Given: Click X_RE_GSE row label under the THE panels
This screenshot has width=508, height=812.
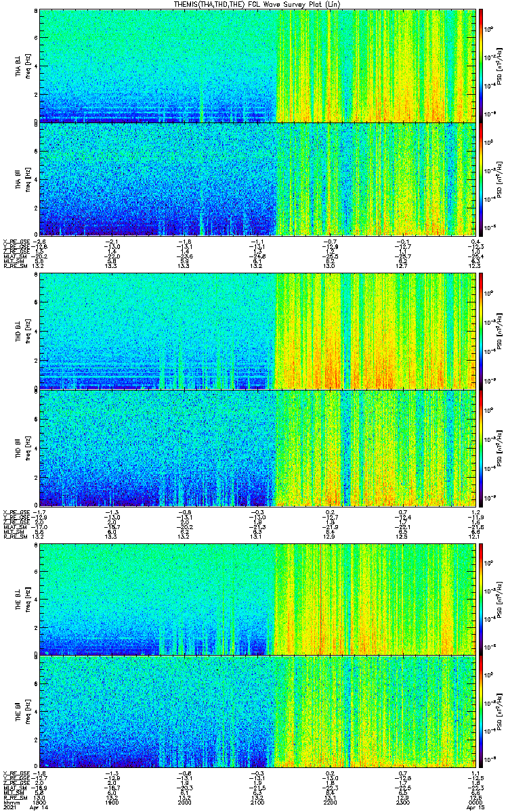Looking at the screenshot, I should 16,773.
